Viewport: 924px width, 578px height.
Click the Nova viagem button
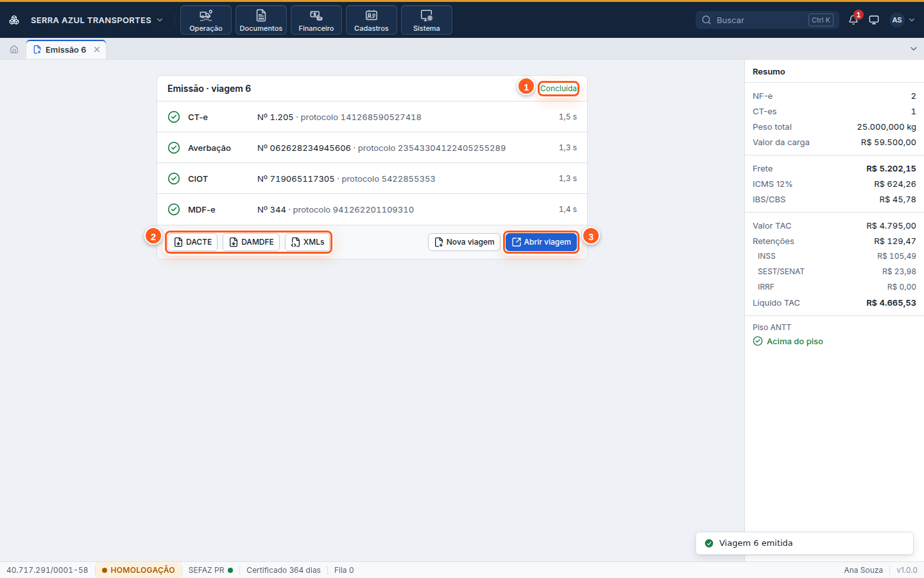[x=464, y=242]
